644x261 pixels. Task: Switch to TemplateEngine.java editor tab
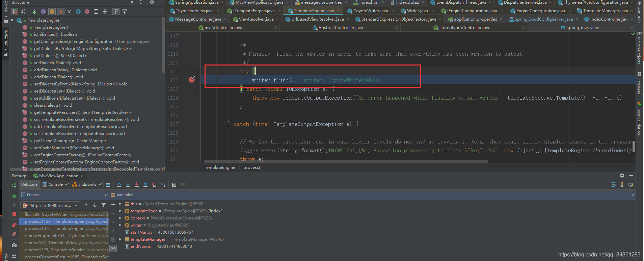(x=314, y=11)
